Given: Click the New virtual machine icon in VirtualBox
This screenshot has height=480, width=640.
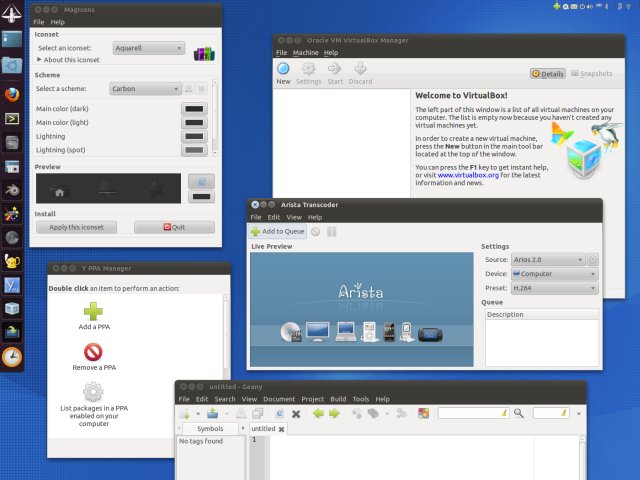Looking at the screenshot, I should [x=283, y=70].
